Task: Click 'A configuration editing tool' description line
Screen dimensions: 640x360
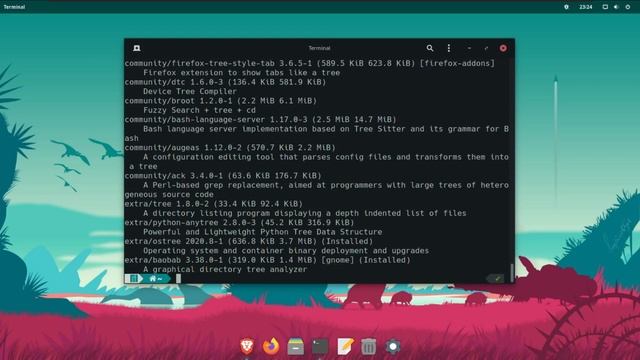Action: (x=326, y=157)
